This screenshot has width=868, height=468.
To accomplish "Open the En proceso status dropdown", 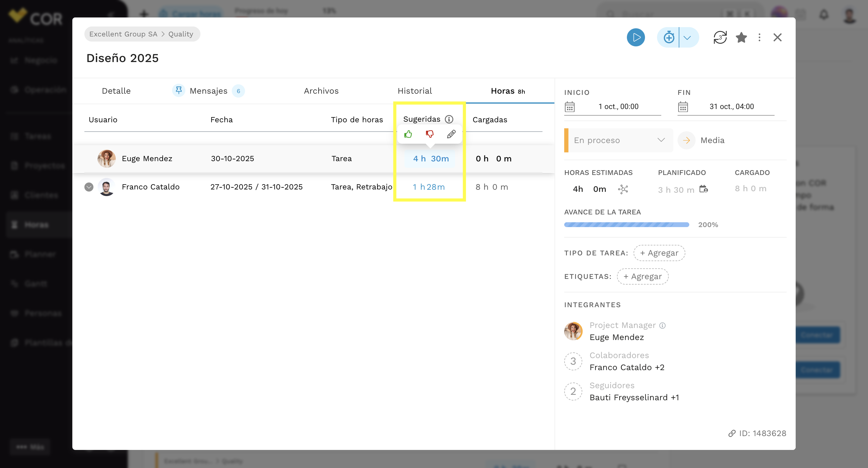I will point(619,140).
